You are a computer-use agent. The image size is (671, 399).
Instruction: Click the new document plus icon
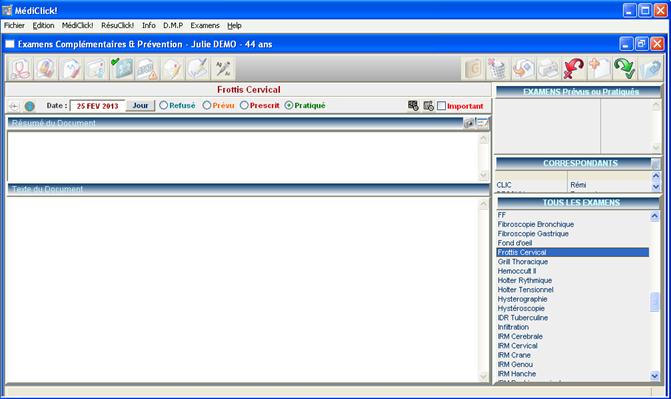point(599,68)
